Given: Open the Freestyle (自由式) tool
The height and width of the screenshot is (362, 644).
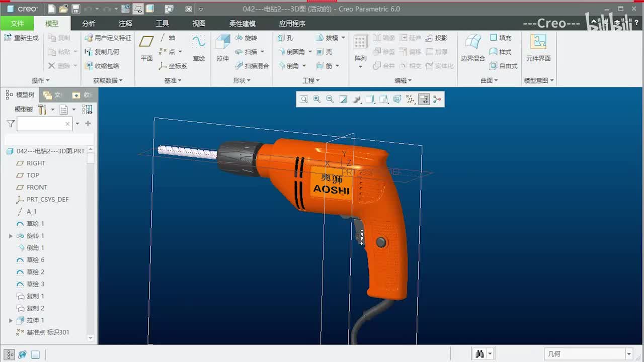Looking at the screenshot, I should 503,66.
